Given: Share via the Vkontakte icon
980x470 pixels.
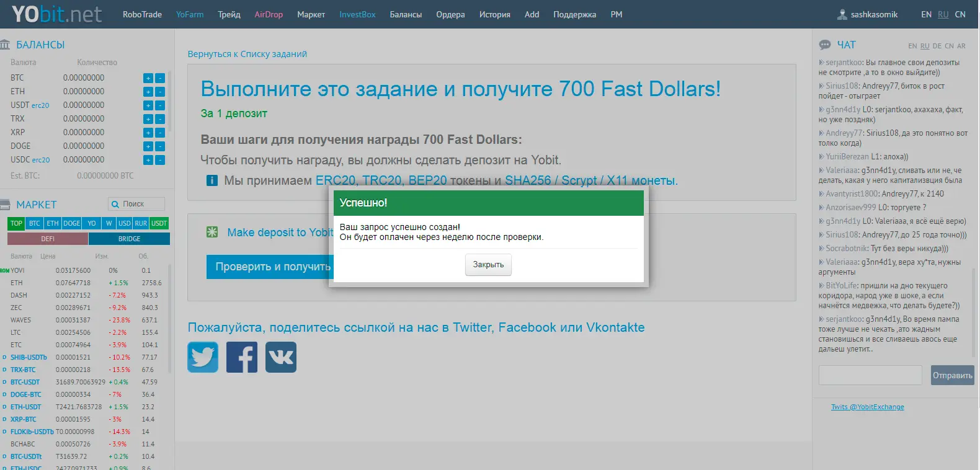Looking at the screenshot, I should (x=281, y=357).
